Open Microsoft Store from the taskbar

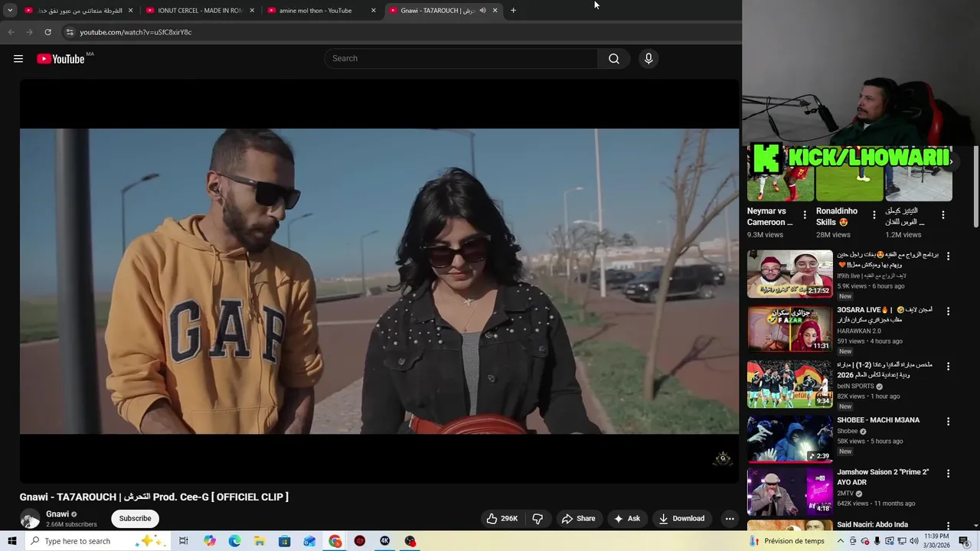(285, 541)
